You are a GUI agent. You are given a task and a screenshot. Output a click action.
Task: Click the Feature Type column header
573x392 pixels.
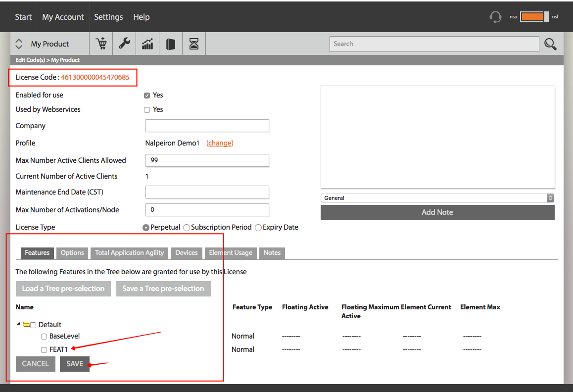(x=252, y=307)
